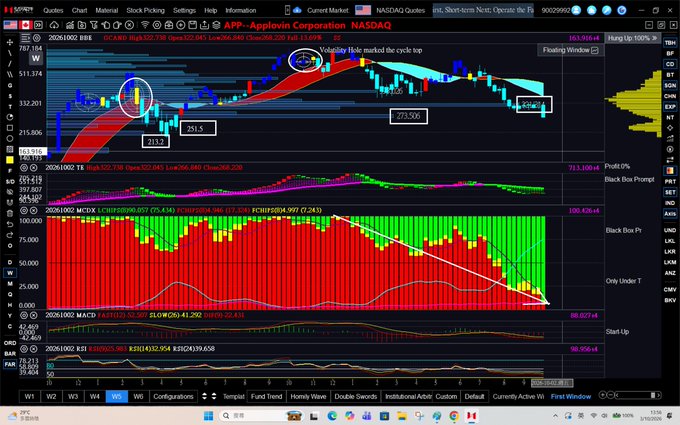Close the MACD indicator panel
This screenshot has height=425, width=680.
pos(33,315)
